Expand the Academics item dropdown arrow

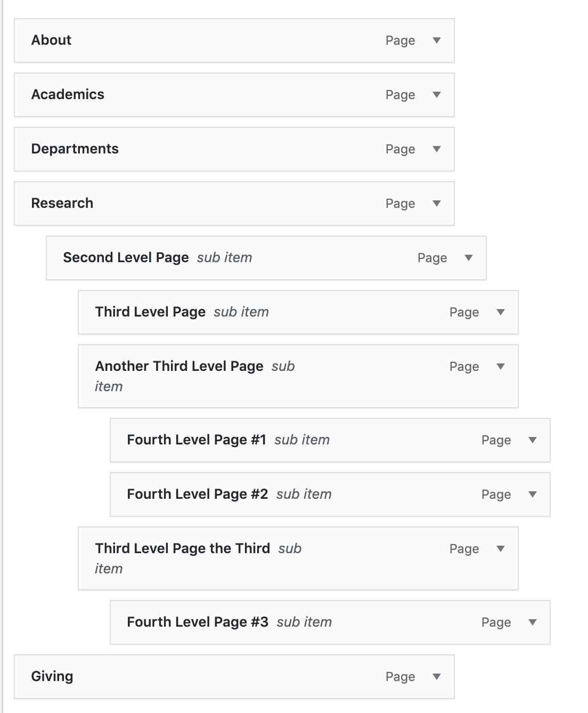click(437, 95)
